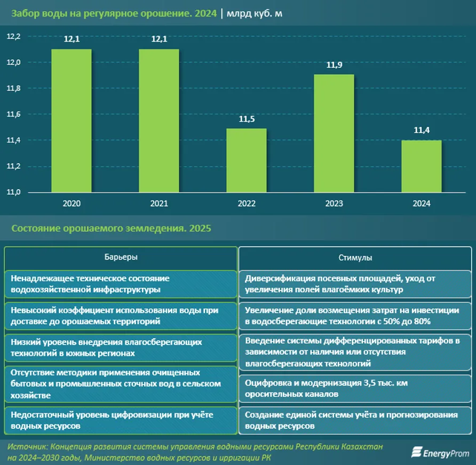
Task: Click the EnergyProm logo icon
Action: (416, 453)
